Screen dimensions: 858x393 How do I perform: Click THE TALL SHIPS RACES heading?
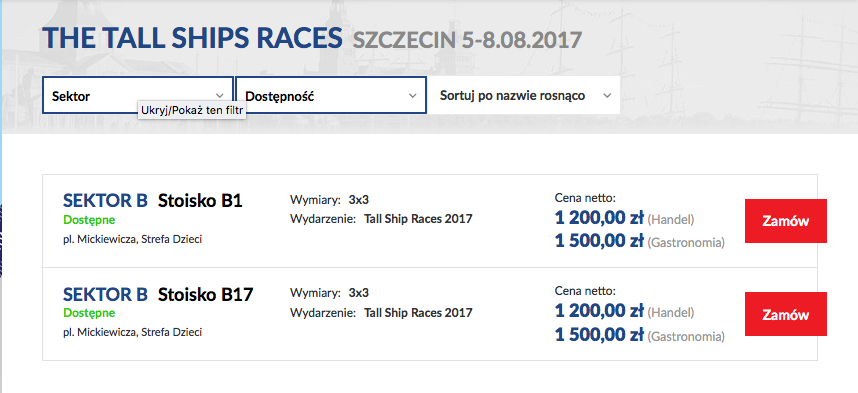192,38
